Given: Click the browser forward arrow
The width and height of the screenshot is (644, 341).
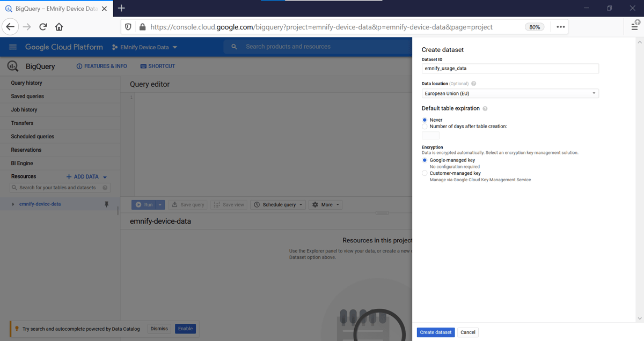Looking at the screenshot, I should coord(27,27).
